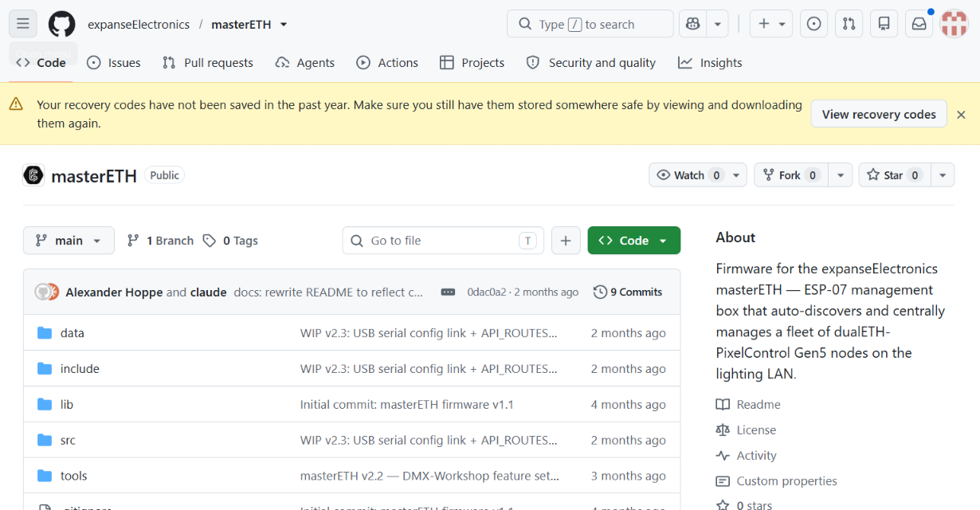Switch to the Actions tab
The image size is (980, 510).
[x=387, y=63]
